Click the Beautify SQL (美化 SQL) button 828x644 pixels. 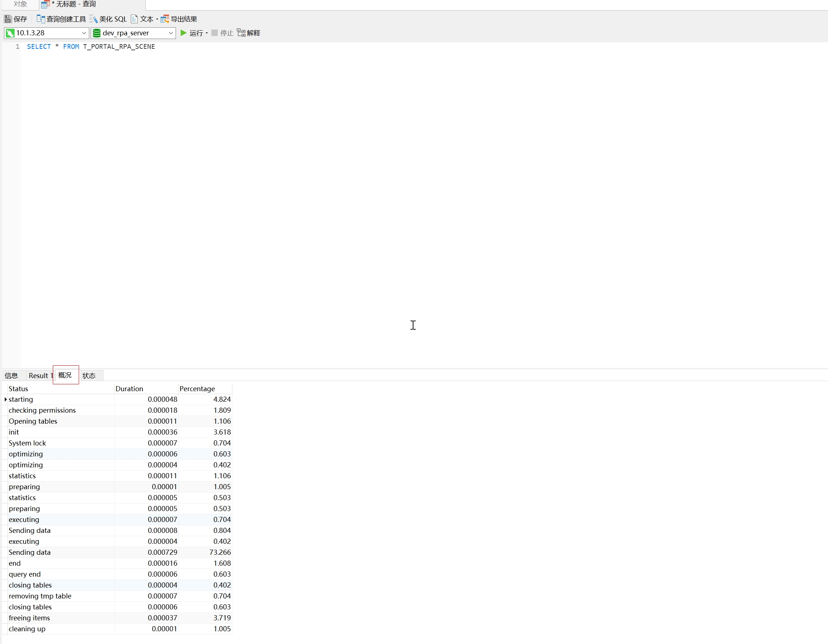click(x=108, y=19)
